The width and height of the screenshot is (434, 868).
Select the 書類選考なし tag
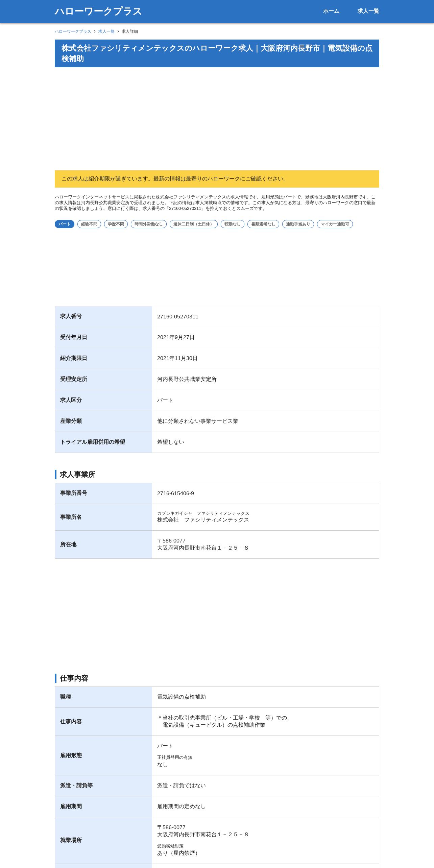(x=263, y=224)
